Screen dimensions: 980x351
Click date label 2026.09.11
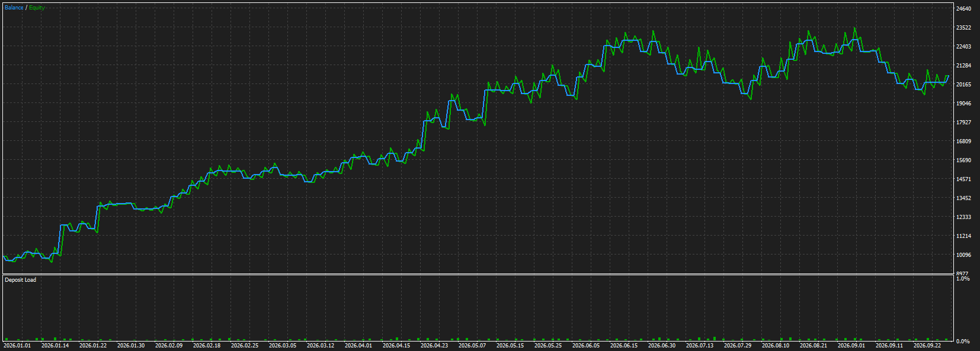pyautogui.click(x=889, y=346)
